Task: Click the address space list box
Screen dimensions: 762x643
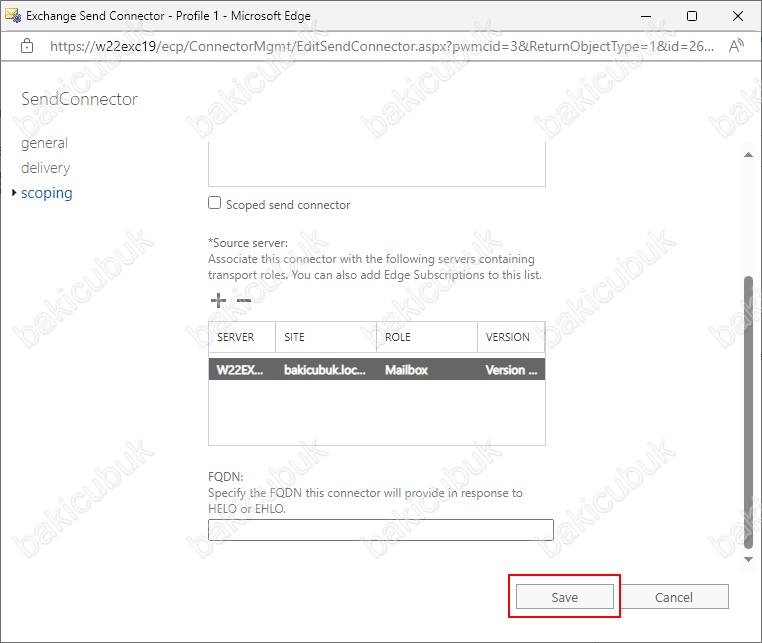Action: [x=377, y=164]
